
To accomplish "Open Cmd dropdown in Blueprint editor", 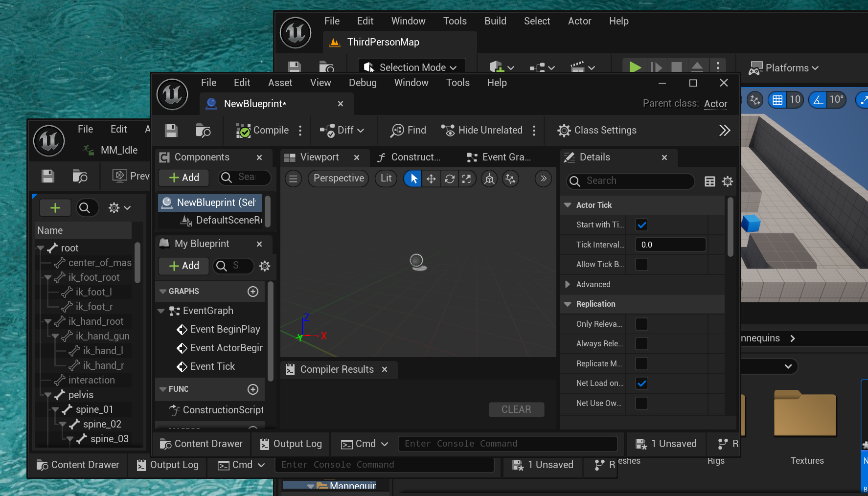I will [365, 444].
